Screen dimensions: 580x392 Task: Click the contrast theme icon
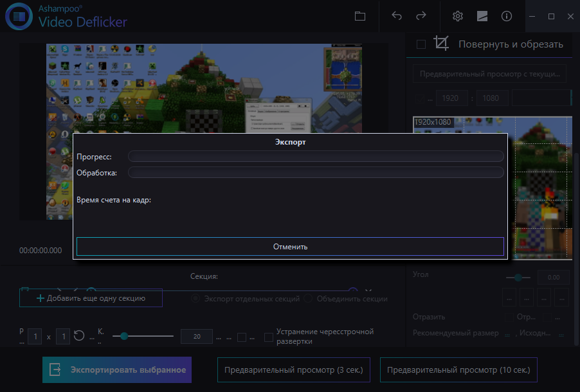482,16
